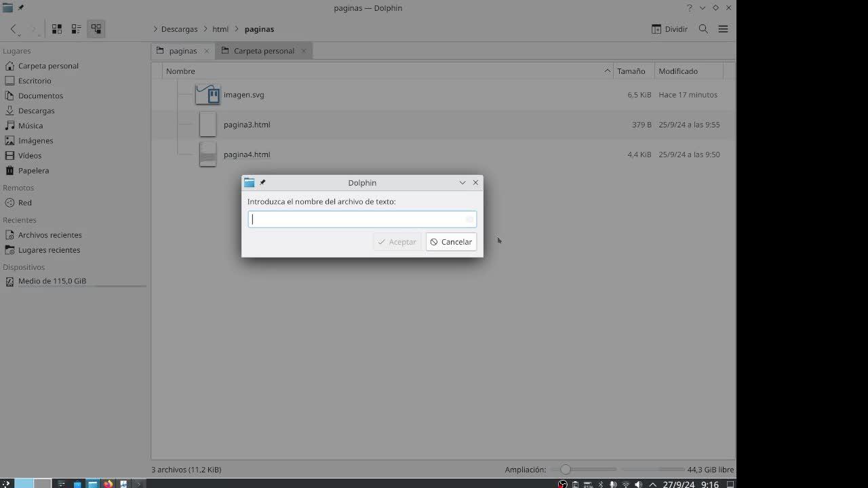Screen dimensions: 868x488
Task: Adjust the Ampliación zoom slider
Action: point(583,469)
